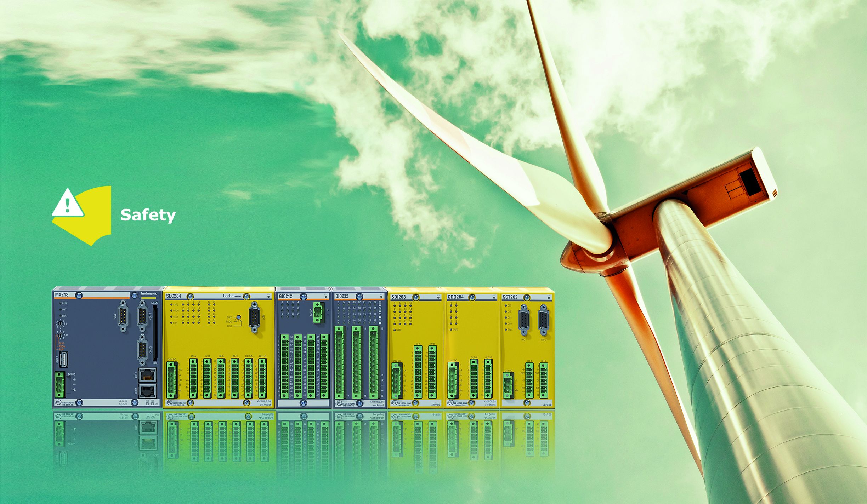
Task: Click the SDI208 module name label
Action: click(x=398, y=297)
